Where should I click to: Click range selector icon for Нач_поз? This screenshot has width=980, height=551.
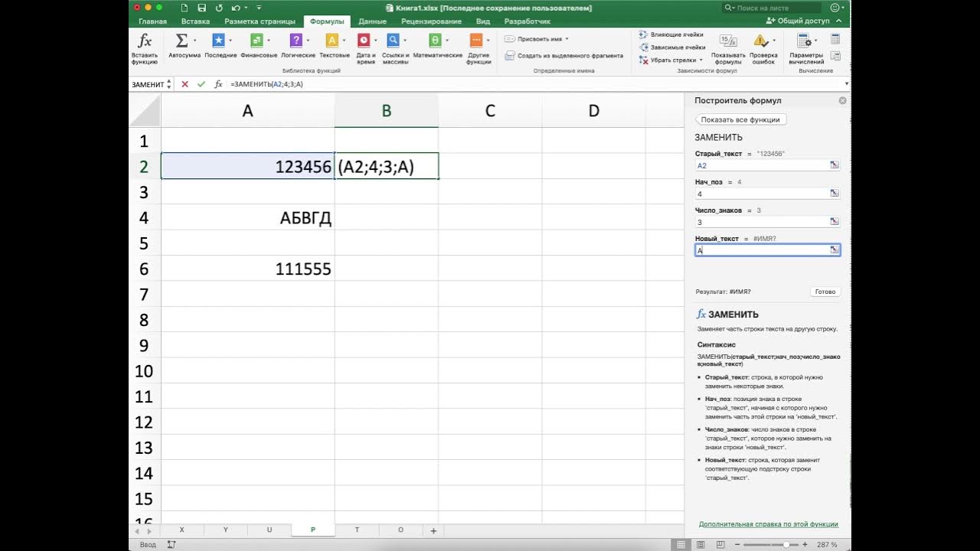[835, 194]
